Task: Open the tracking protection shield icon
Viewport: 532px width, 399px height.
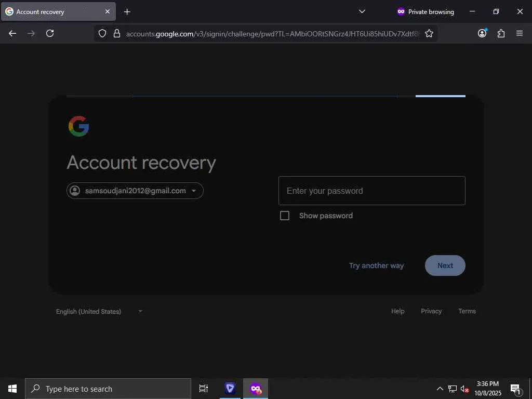Action: (x=102, y=33)
